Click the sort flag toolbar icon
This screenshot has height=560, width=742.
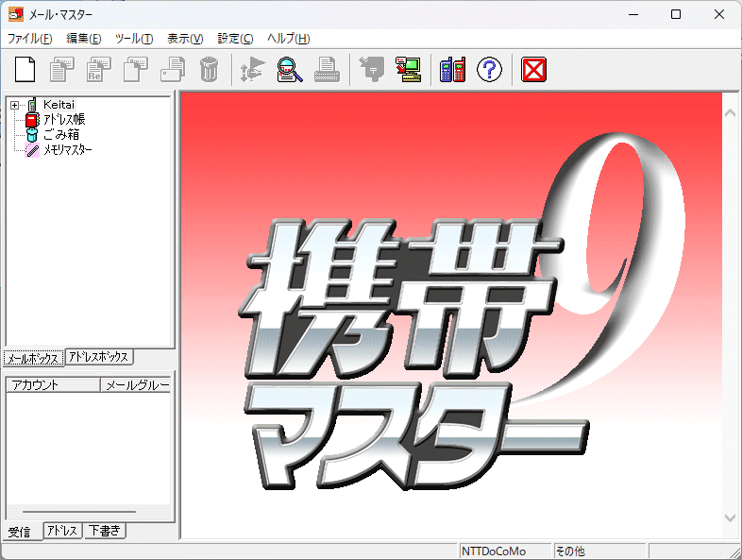(253, 70)
